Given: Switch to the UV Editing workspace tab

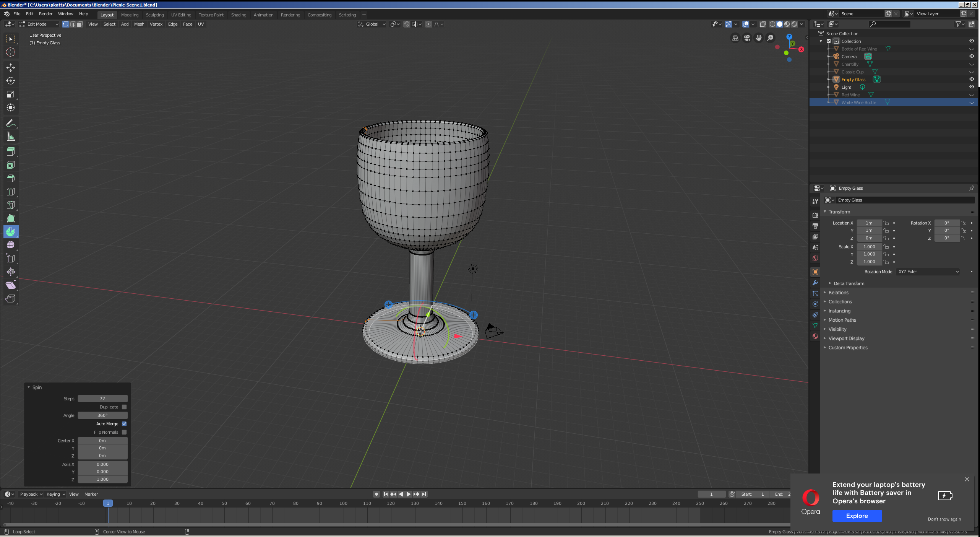Looking at the screenshot, I should click(x=181, y=15).
